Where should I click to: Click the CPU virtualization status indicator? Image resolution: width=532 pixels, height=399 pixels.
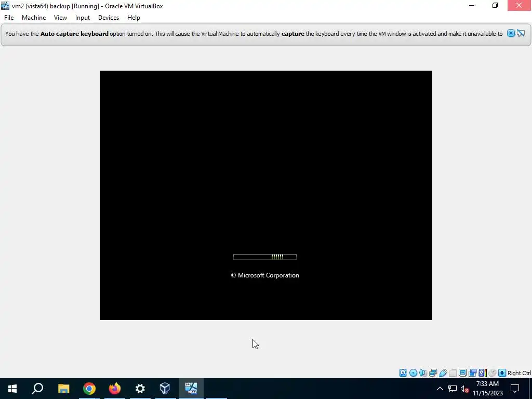483,373
